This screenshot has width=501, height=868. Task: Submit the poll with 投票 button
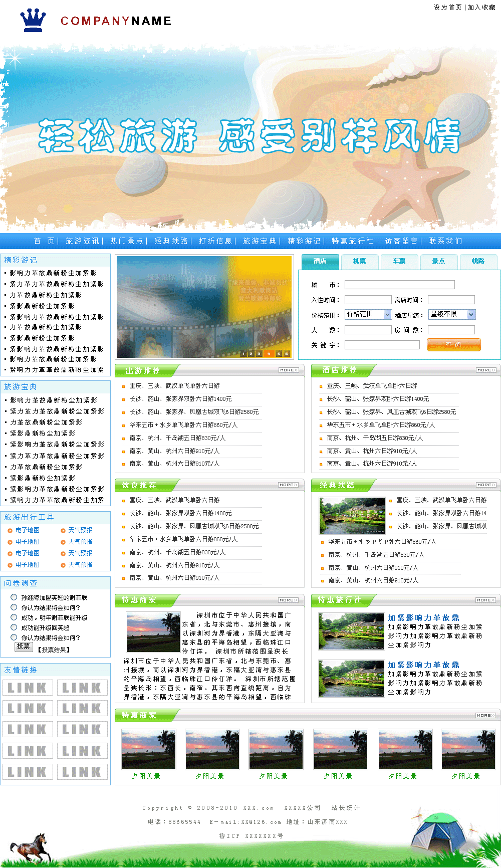pyautogui.click(x=24, y=646)
